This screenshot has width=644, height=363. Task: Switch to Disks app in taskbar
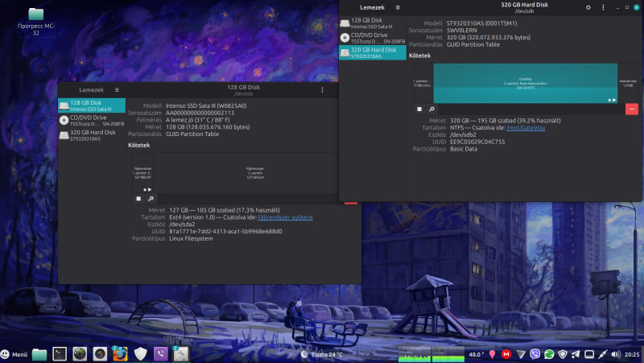180,354
